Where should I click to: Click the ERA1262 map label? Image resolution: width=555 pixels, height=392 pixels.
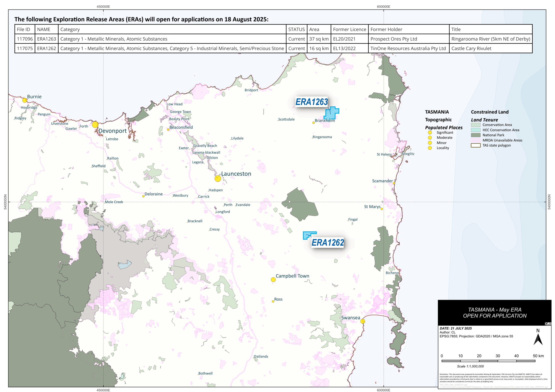click(x=327, y=243)
